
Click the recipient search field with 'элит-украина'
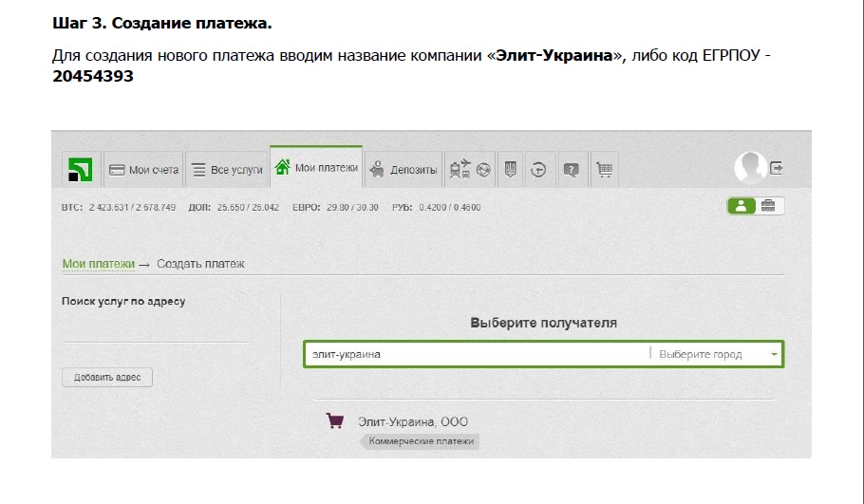tap(475, 354)
